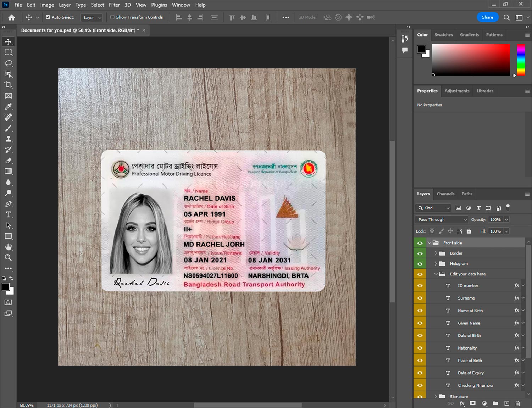Click the foreground color swatch in the Color panel
This screenshot has height=408, width=532.
click(x=421, y=49)
